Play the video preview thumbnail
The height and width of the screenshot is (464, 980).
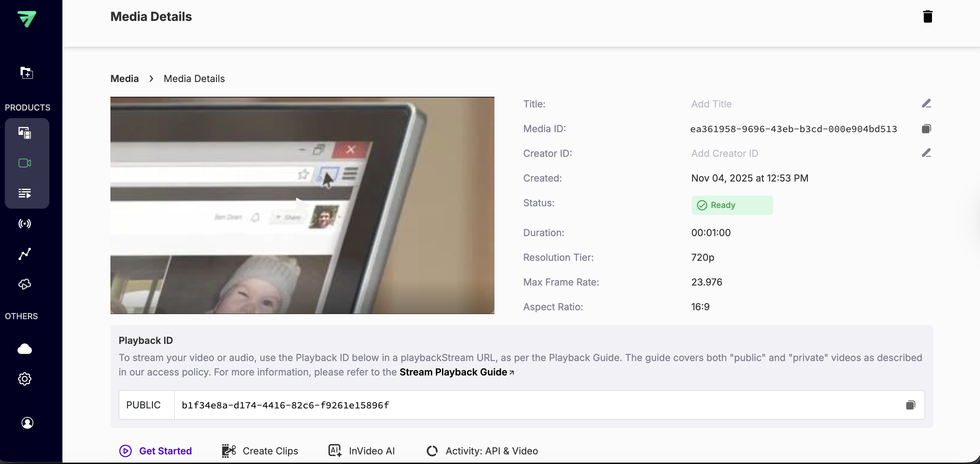pyautogui.click(x=302, y=205)
